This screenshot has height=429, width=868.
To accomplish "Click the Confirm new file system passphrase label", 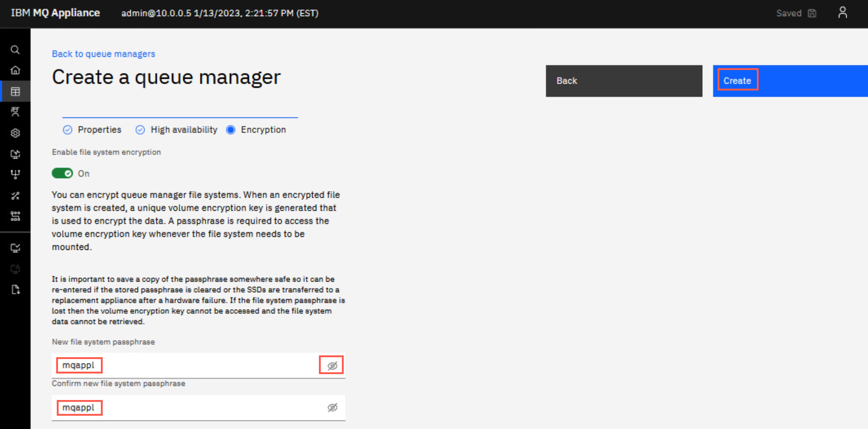I will click(118, 383).
